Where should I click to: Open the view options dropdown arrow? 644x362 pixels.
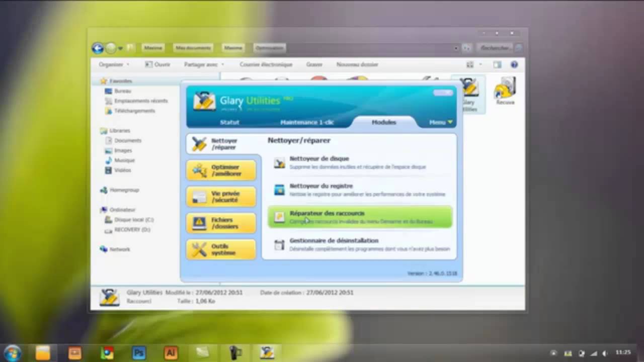[x=480, y=64]
